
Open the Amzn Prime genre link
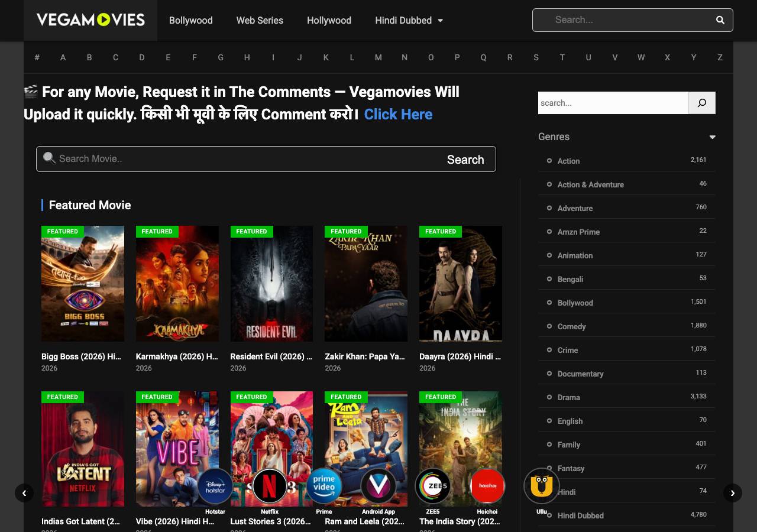(578, 232)
